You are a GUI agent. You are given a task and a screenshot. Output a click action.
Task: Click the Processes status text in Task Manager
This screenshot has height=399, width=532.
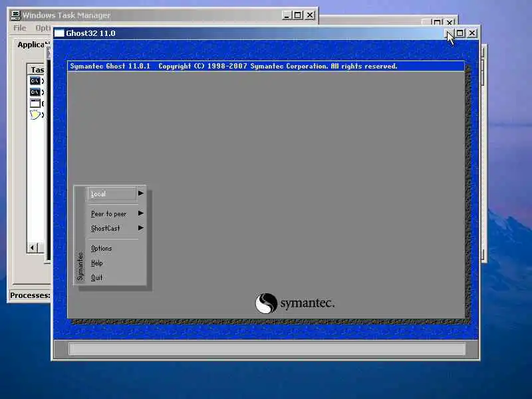pos(30,295)
